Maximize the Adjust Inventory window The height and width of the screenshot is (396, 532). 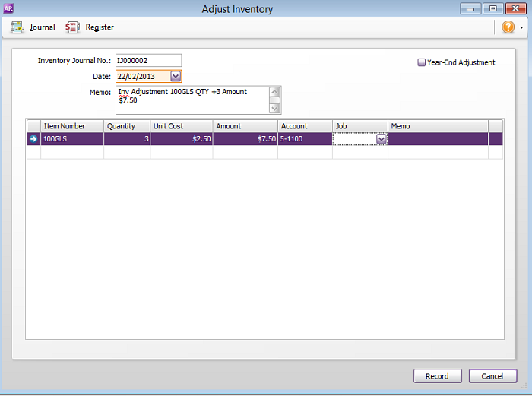493,8
